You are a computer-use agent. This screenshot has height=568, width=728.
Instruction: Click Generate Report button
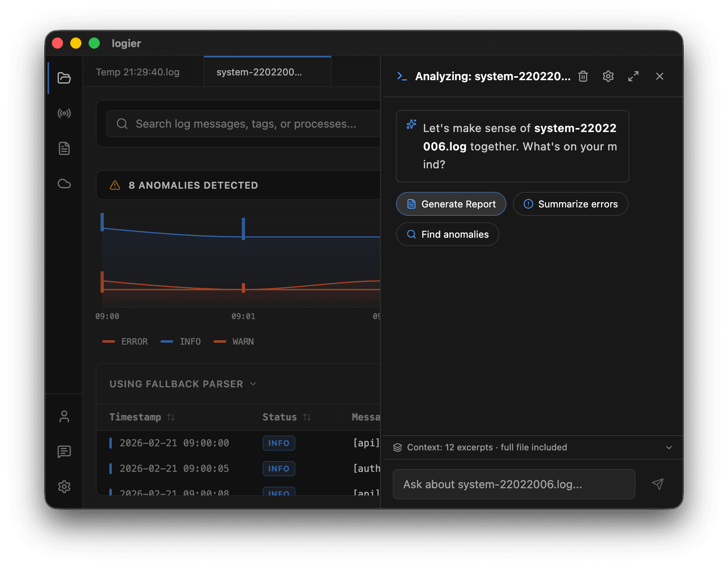(451, 204)
